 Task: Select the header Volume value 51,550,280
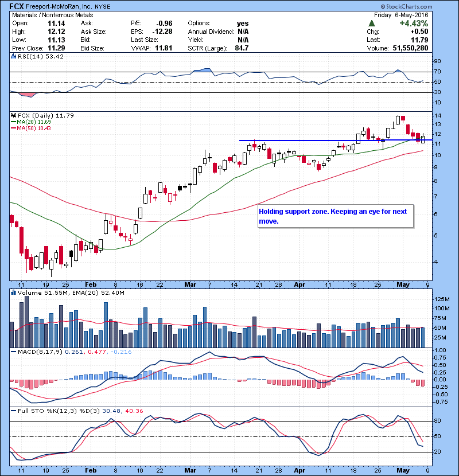point(410,48)
